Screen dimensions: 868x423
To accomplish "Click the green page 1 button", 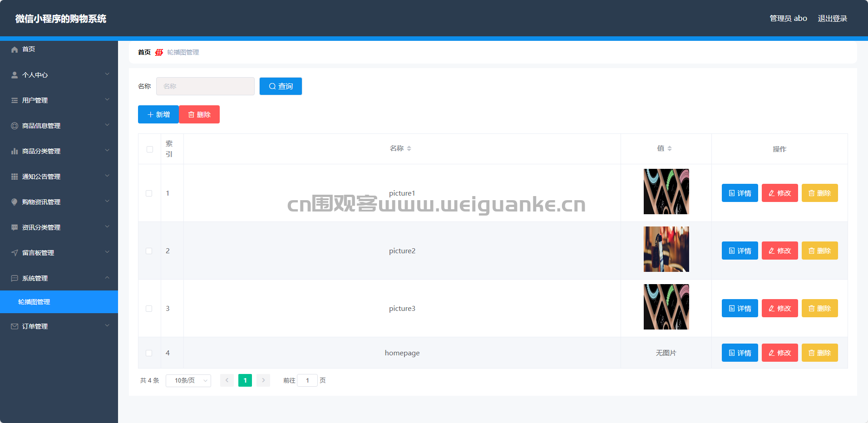I will (x=245, y=380).
